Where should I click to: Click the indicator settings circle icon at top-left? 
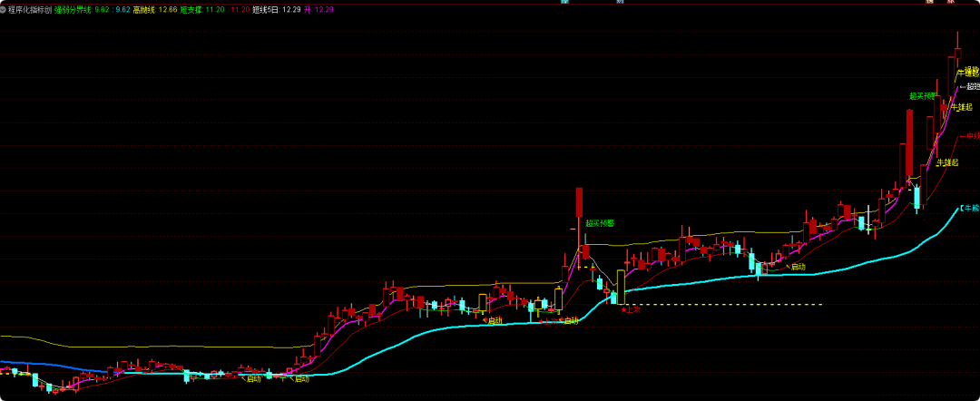click(x=4, y=9)
